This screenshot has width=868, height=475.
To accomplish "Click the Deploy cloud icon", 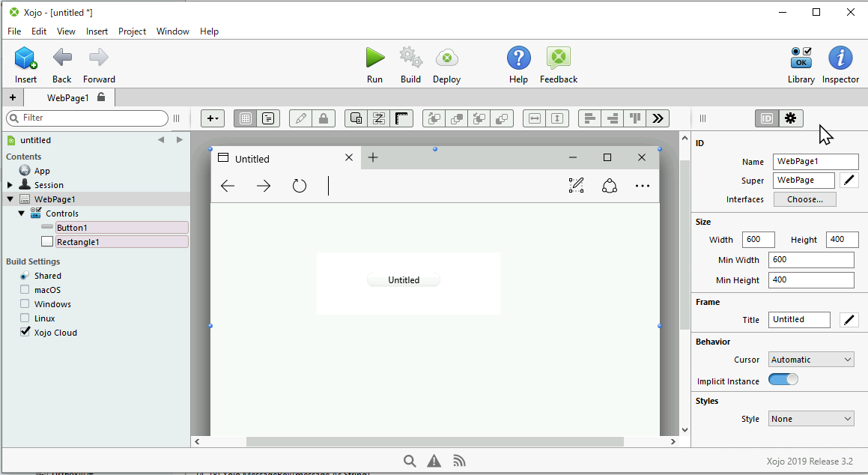I will click(447, 58).
